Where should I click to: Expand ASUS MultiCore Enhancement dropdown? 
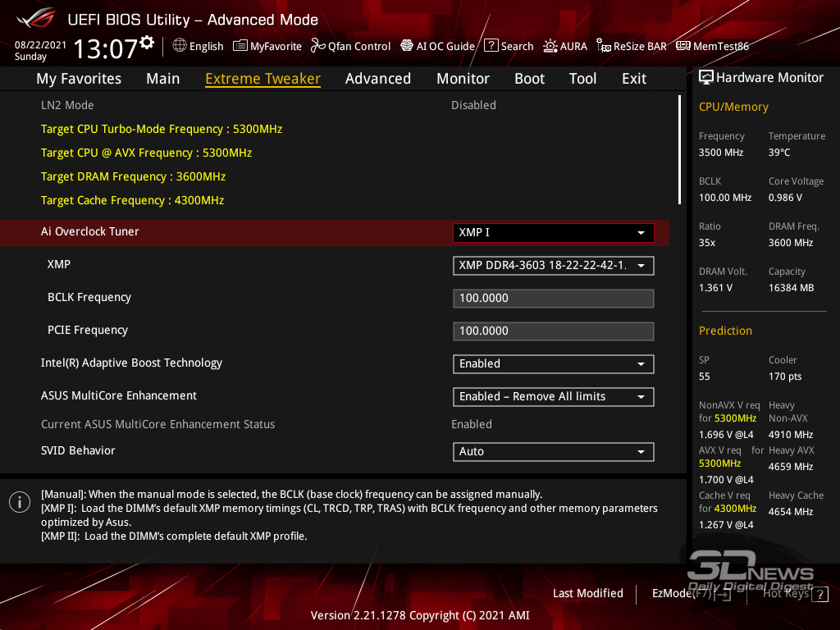554,396
